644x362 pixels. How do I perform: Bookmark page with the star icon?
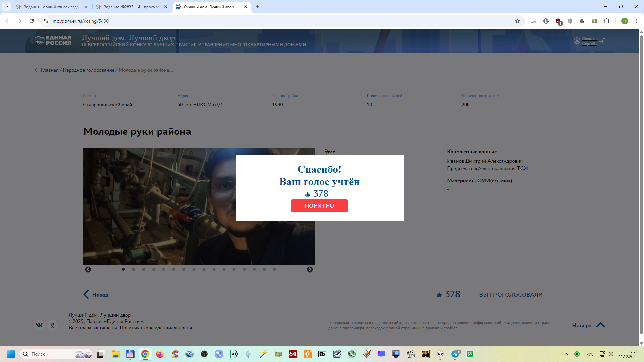(517, 21)
